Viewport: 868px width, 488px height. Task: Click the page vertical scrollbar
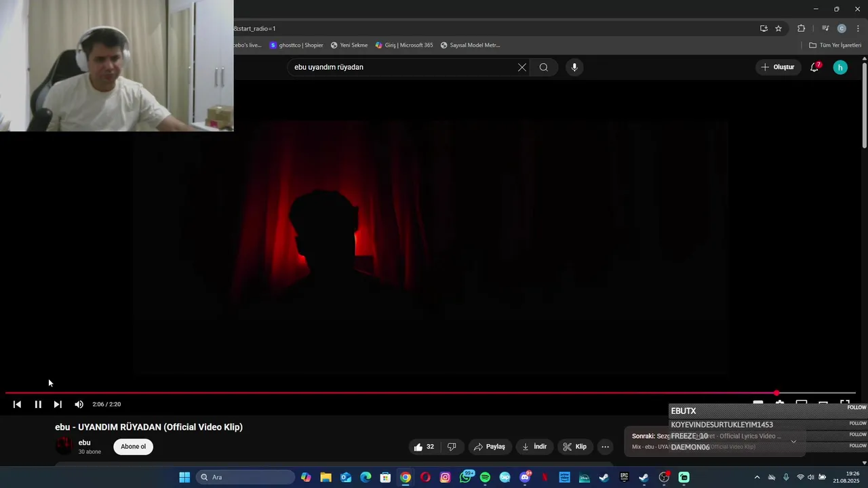click(x=865, y=105)
